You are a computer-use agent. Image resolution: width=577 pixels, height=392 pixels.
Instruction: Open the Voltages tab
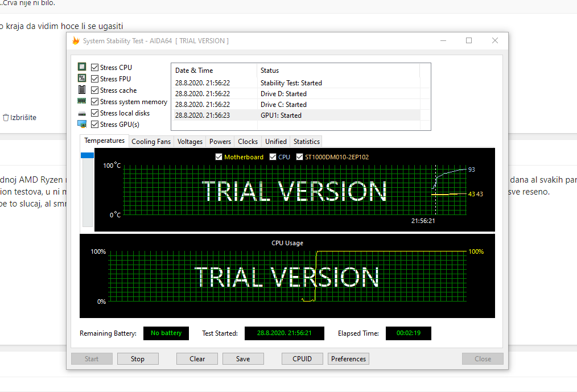pos(189,142)
